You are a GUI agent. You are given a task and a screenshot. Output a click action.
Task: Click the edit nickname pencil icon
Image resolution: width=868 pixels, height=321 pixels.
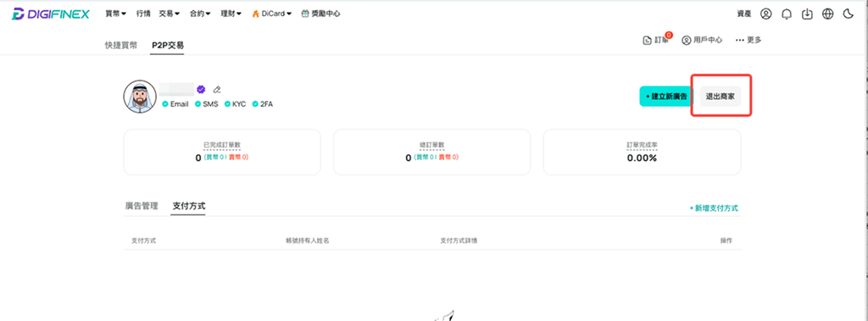point(217,89)
